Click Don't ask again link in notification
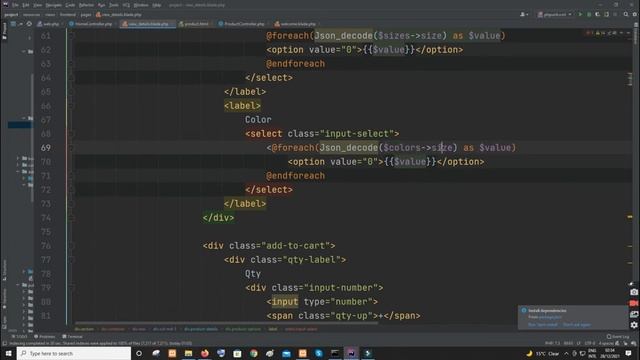640x360 pixels. (x=577, y=325)
